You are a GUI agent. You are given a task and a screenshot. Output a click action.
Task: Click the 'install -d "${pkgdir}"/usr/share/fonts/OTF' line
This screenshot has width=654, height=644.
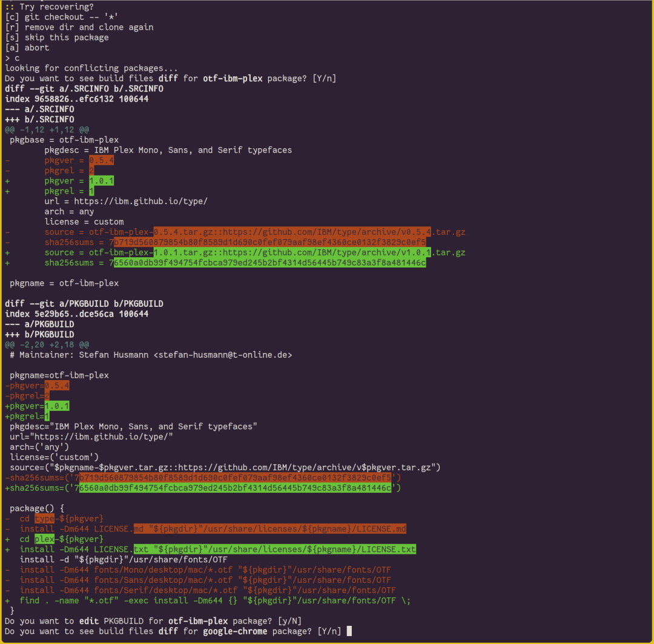pyautogui.click(x=124, y=560)
